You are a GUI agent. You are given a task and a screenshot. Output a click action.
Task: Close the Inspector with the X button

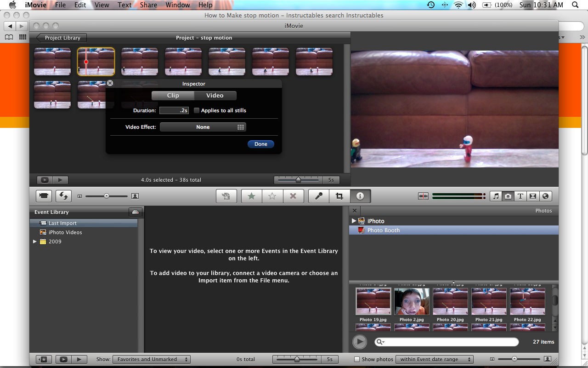(110, 83)
